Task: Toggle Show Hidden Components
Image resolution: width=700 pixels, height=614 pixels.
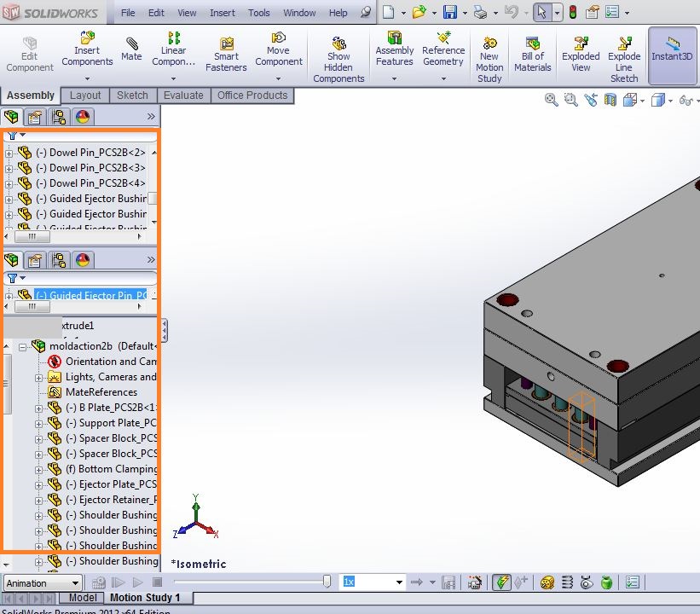Action: pos(338,53)
